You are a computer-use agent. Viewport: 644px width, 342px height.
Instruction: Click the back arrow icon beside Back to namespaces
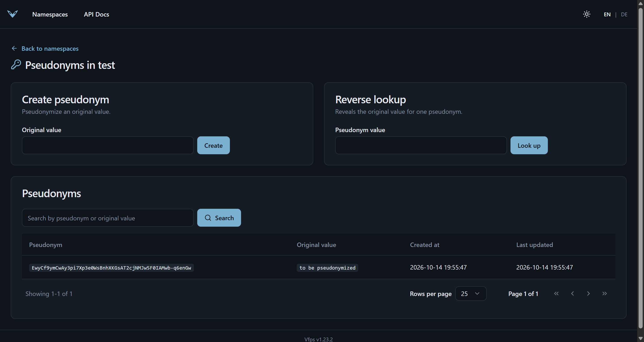click(x=14, y=48)
